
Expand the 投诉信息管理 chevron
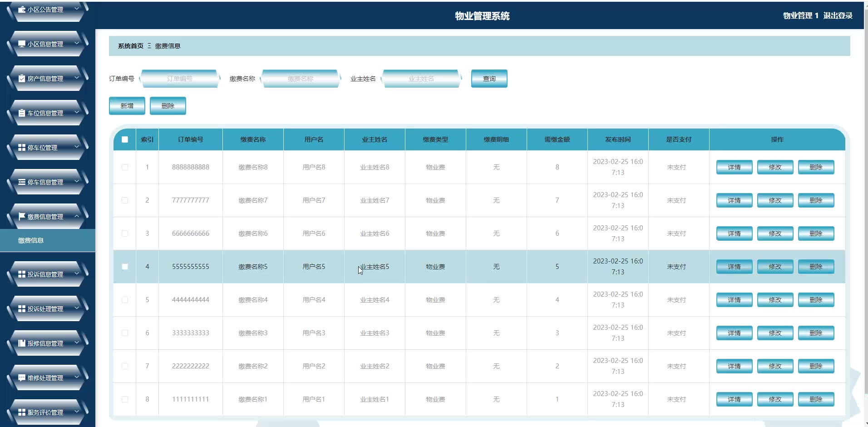[77, 273]
